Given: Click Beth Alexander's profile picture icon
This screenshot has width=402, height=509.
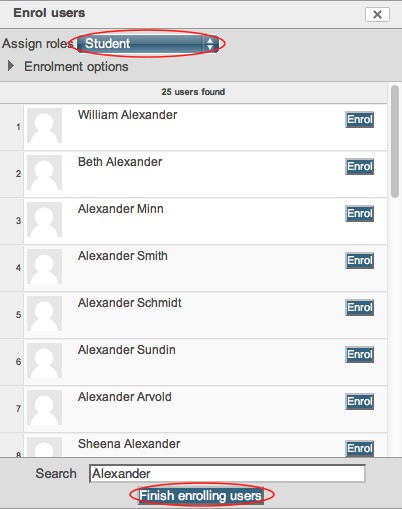Looking at the screenshot, I should coord(44,172).
